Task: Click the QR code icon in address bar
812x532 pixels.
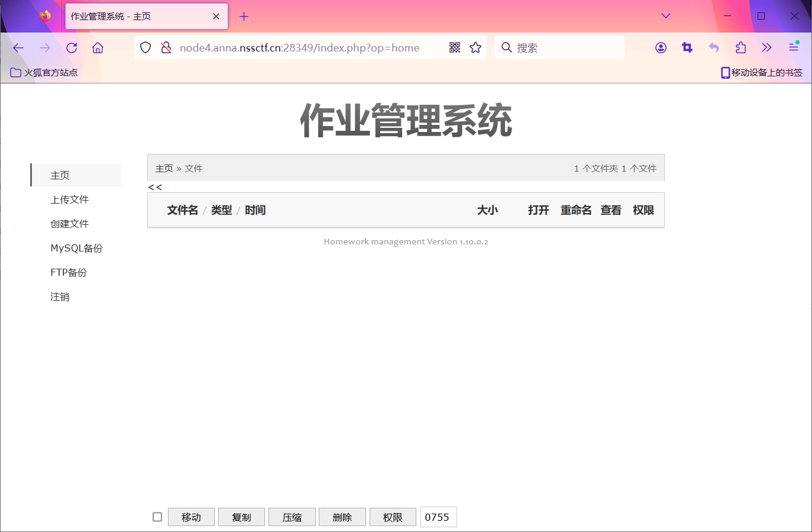Action: pyautogui.click(x=454, y=48)
